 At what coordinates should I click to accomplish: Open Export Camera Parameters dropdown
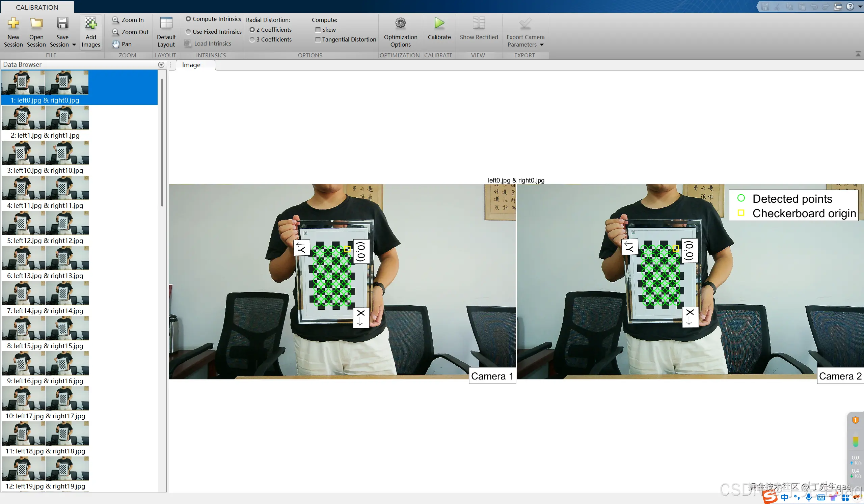541,45
